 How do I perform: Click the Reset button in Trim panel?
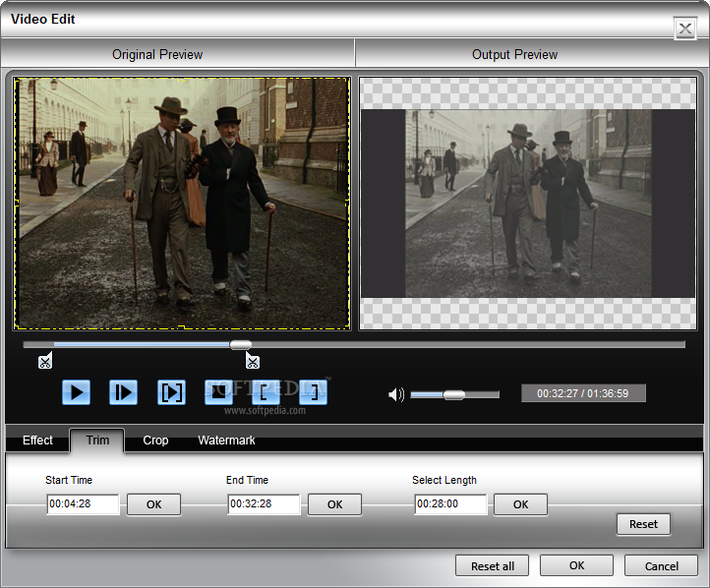pyautogui.click(x=643, y=524)
